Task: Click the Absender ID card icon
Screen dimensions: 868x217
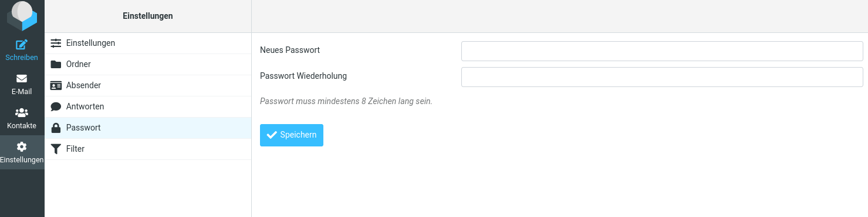Action: tap(56, 85)
